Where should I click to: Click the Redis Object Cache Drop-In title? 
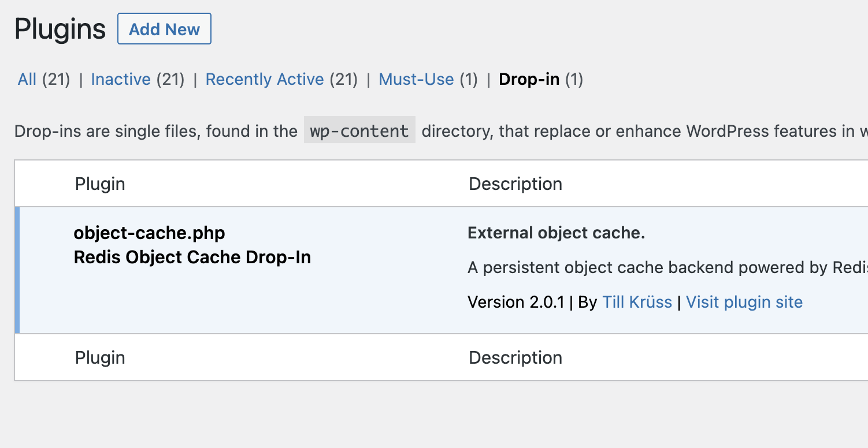tap(192, 257)
